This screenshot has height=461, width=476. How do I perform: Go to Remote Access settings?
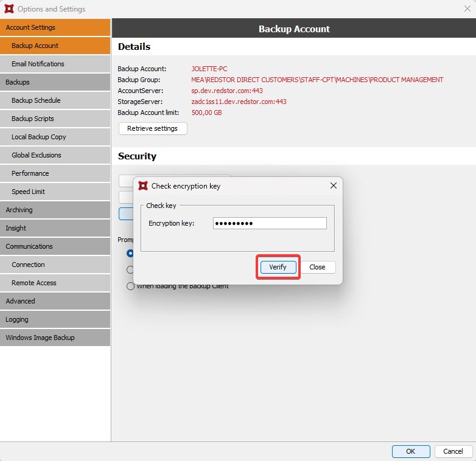(55, 283)
